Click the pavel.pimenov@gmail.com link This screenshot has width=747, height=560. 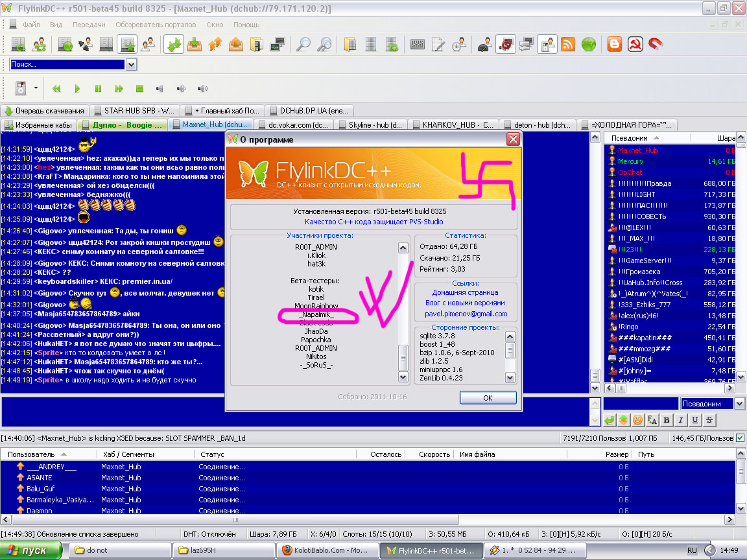click(x=466, y=314)
